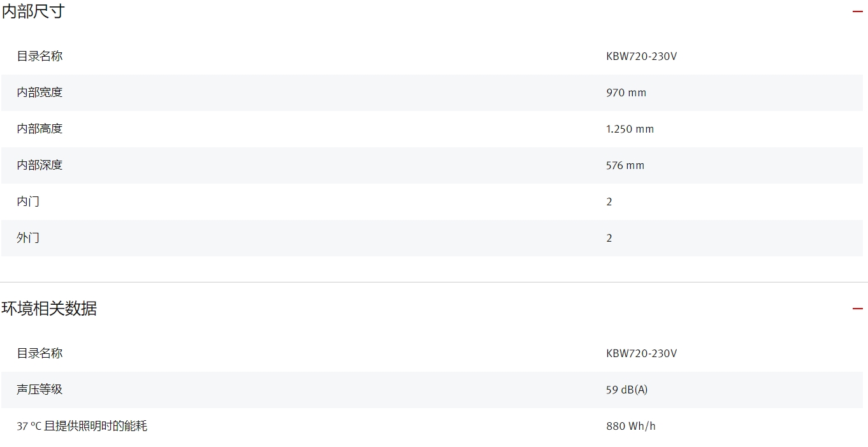Select the 内部高度 row label
The width and height of the screenshot is (868, 447).
pos(40,129)
